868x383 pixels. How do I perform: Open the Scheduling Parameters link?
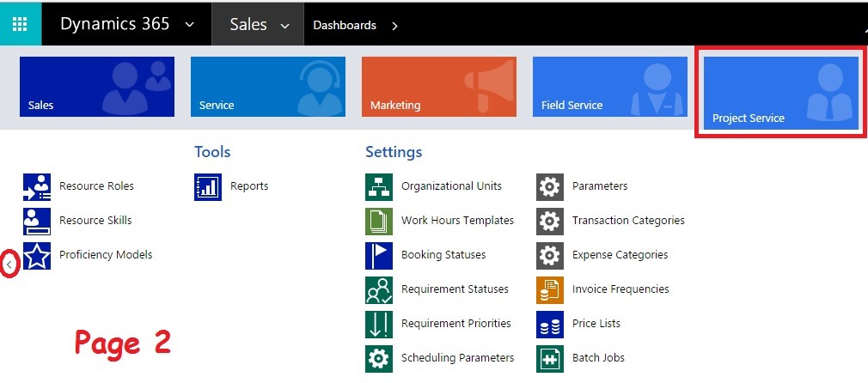click(x=457, y=358)
